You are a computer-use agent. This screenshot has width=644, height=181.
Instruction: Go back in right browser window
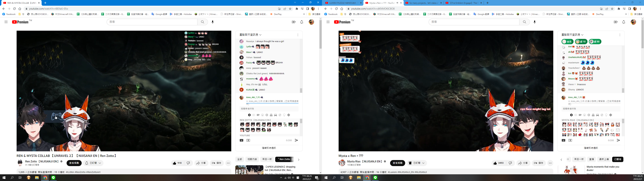click(x=326, y=9)
